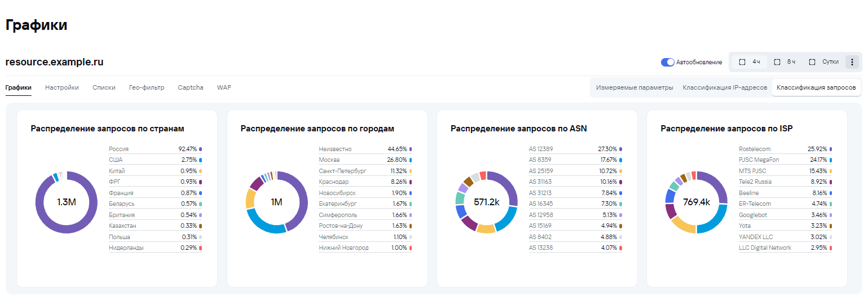Screen dimensions: 868x300
Task: Switch to the Списки tab
Action: pos(104,87)
